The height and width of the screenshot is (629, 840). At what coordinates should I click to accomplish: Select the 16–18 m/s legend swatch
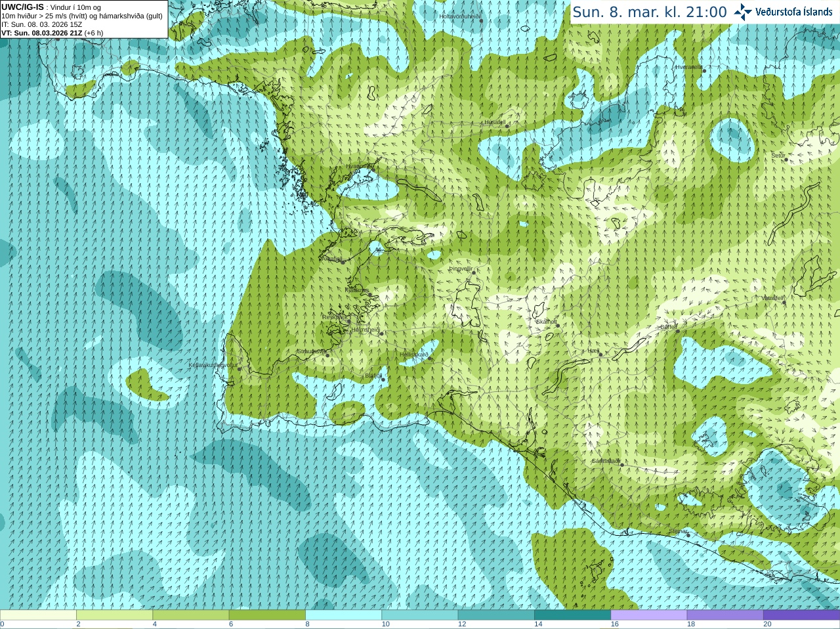point(649,615)
